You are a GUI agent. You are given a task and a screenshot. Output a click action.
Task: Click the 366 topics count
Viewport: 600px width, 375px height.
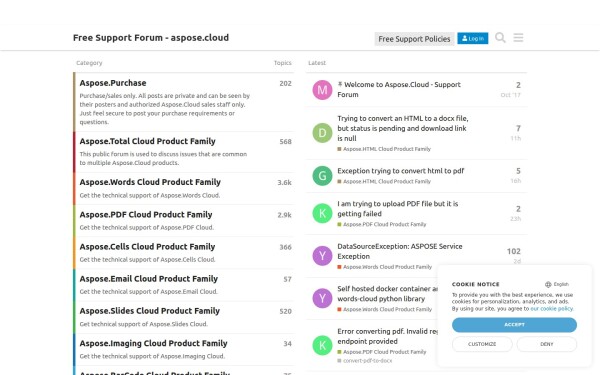(285, 247)
